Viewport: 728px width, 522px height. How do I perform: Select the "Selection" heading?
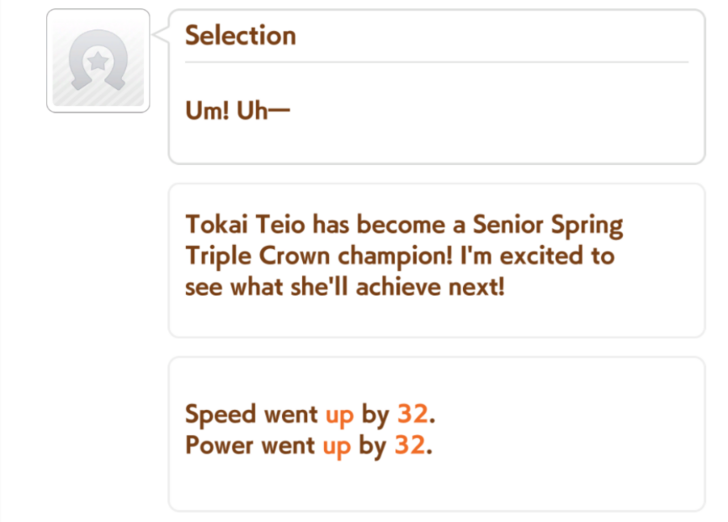click(x=241, y=36)
